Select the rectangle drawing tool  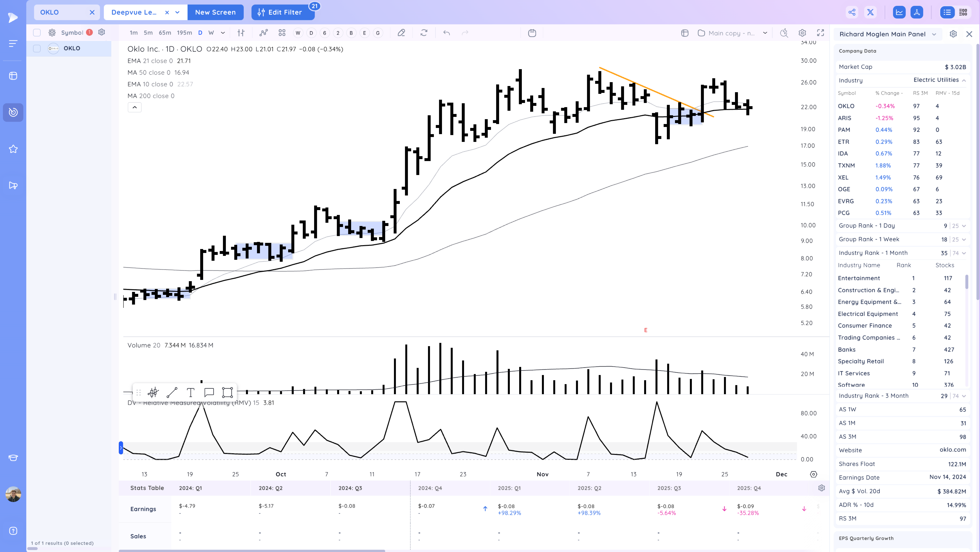coord(227,392)
